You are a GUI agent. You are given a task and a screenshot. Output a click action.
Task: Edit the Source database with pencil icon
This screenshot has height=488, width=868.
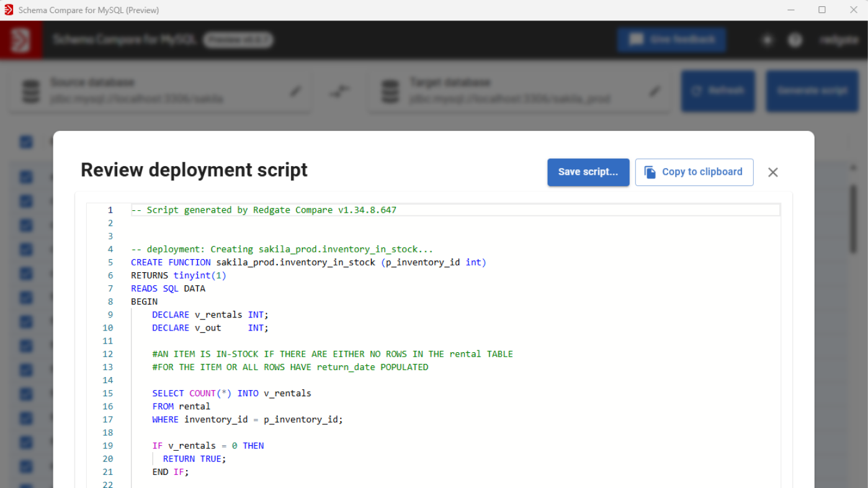coord(296,91)
